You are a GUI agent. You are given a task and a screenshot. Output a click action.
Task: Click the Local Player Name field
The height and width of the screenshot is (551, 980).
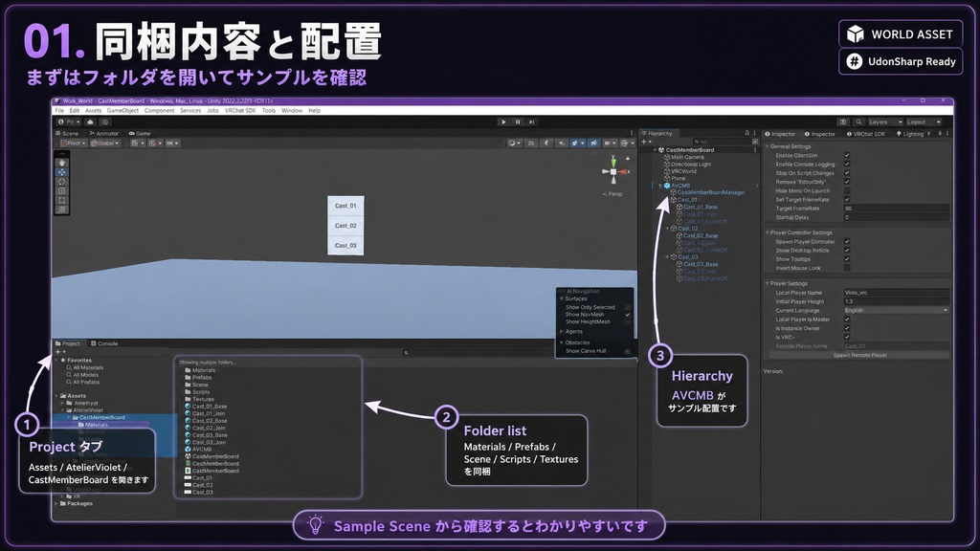pyautogui.click(x=896, y=293)
